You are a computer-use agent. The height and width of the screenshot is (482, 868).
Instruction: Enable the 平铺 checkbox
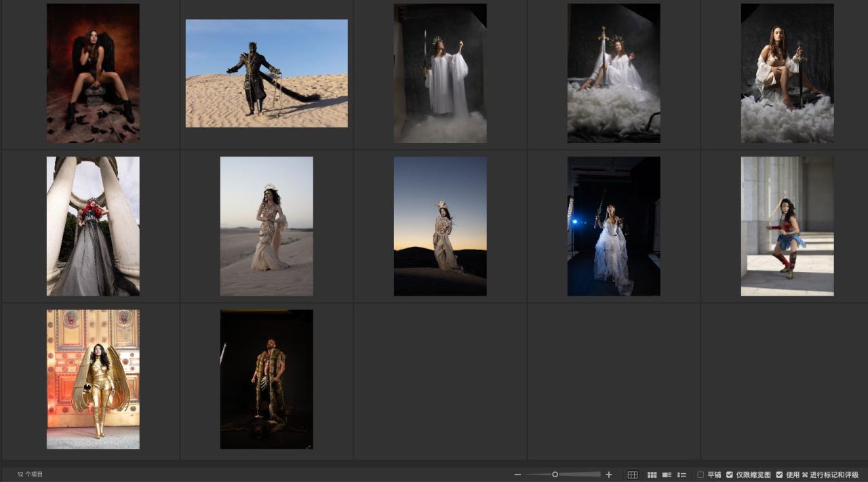(x=701, y=475)
